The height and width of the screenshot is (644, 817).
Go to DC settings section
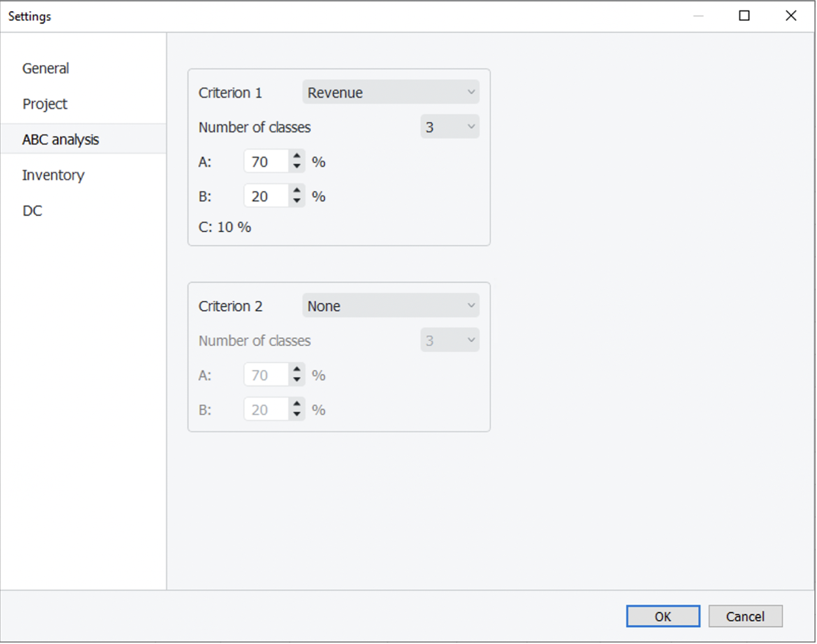click(x=33, y=211)
